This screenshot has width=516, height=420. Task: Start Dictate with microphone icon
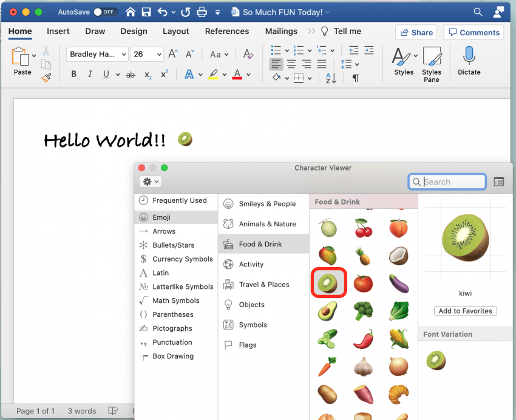click(x=469, y=61)
